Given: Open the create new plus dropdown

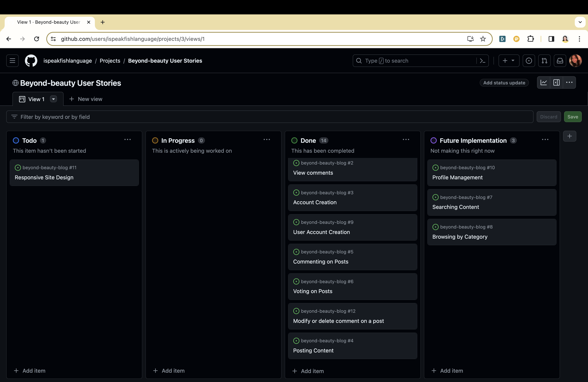Looking at the screenshot, I should click(x=509, y=61).
